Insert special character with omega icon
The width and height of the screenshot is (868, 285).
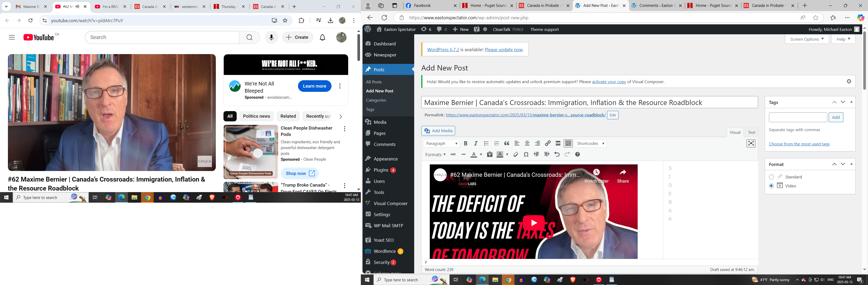click(x=526, y=154)
